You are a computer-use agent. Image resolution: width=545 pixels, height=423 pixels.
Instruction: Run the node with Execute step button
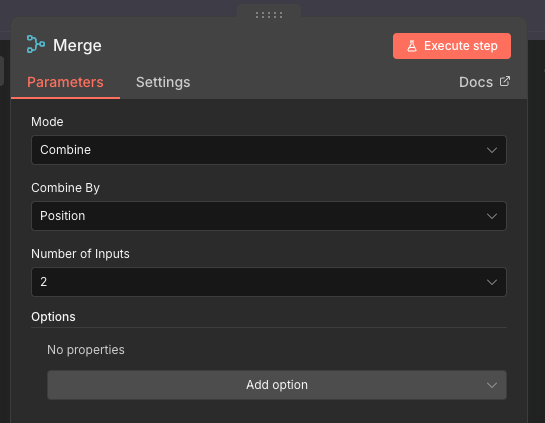(452, 46)
